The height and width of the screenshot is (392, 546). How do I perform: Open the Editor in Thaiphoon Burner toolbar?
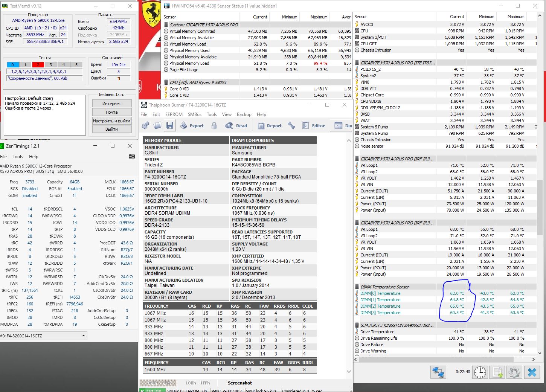313,126
